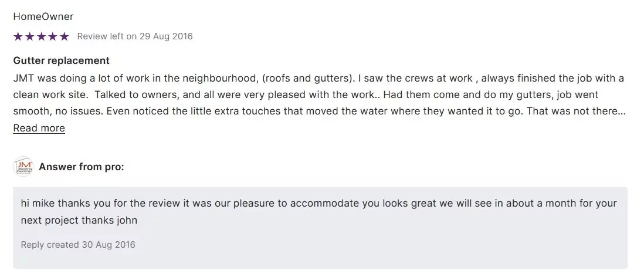Expand the review with Read more
This screenshot has height=280, width=644.
39,128
